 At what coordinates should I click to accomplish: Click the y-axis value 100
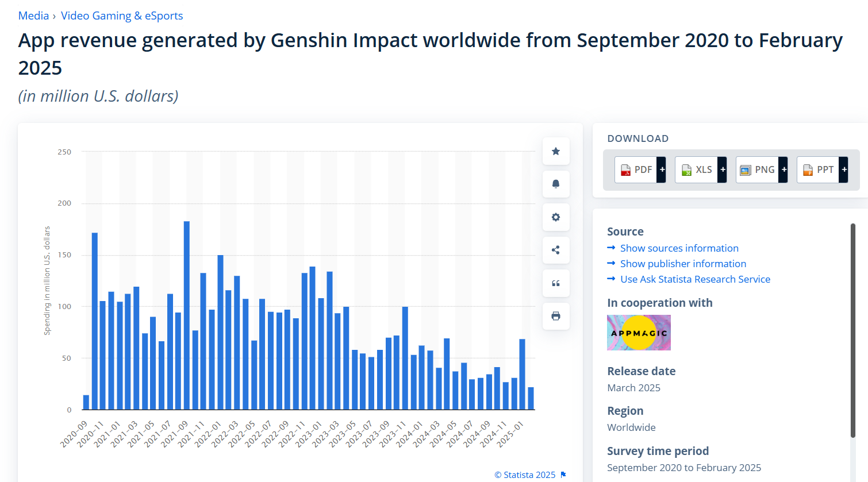(x=64, y=306)
